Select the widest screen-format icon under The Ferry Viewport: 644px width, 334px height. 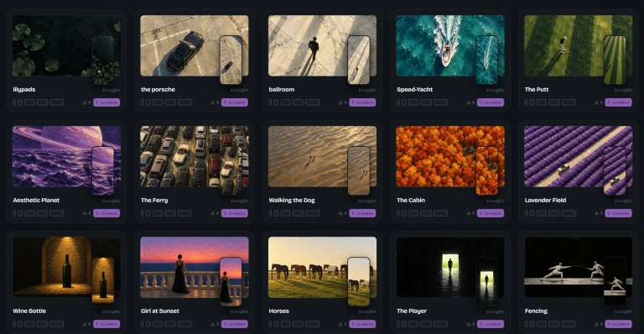point(184,213)
